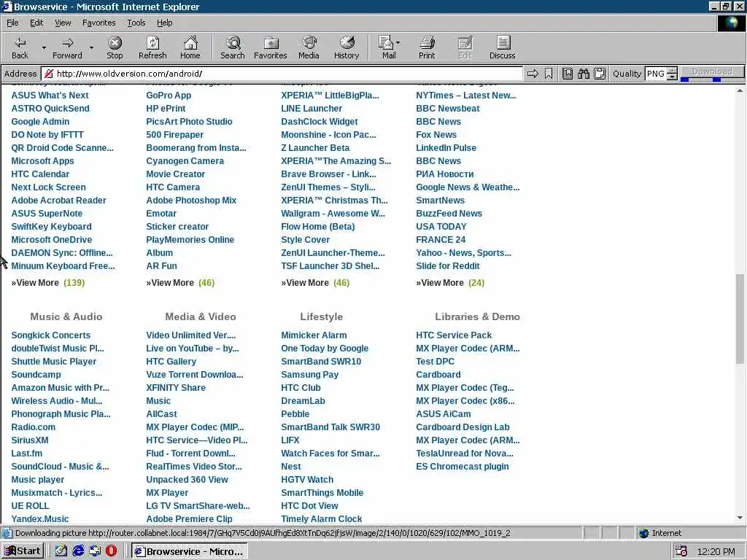The width and height of the screenshot is (747, 560).
Task: Click View More (24) link
Action: (x=449, y=283)
